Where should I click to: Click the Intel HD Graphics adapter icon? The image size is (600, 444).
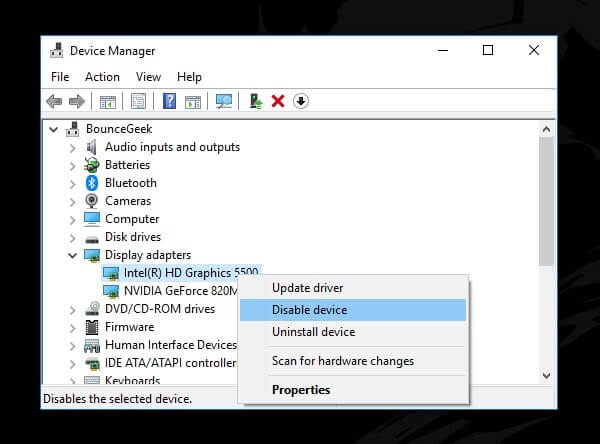tap(111, 273)
